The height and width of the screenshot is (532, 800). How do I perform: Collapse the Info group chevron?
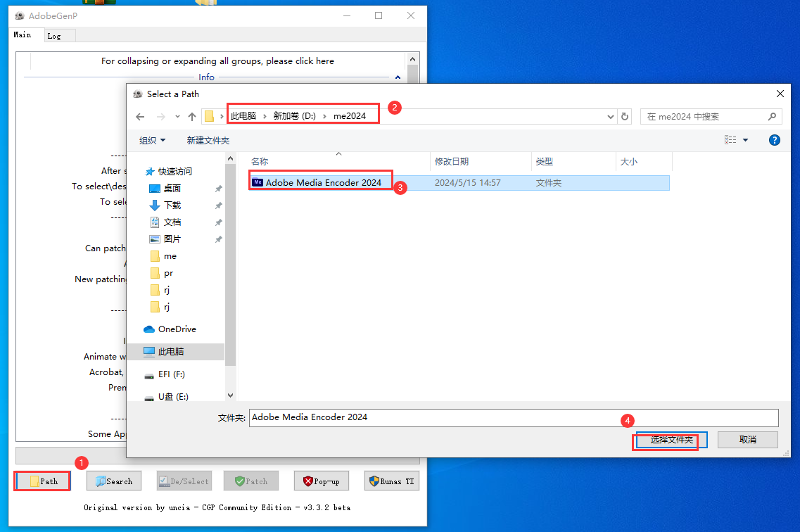(398, 77)
